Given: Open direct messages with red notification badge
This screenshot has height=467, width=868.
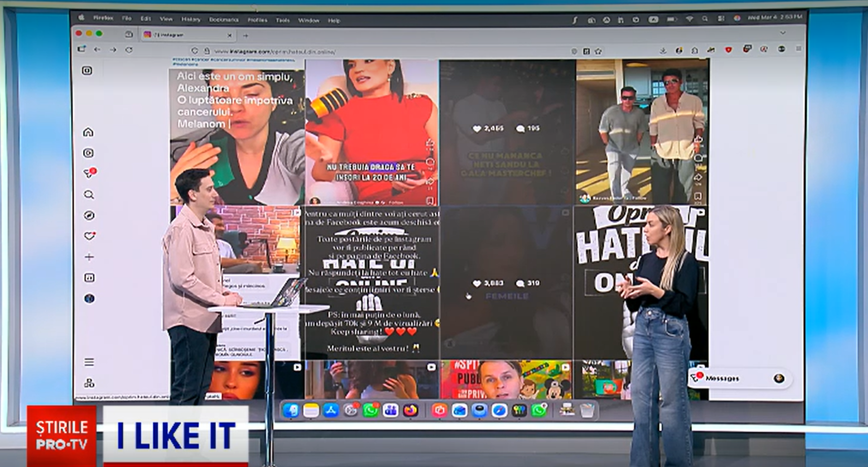Looking at the screenshot, I should 89,174.
